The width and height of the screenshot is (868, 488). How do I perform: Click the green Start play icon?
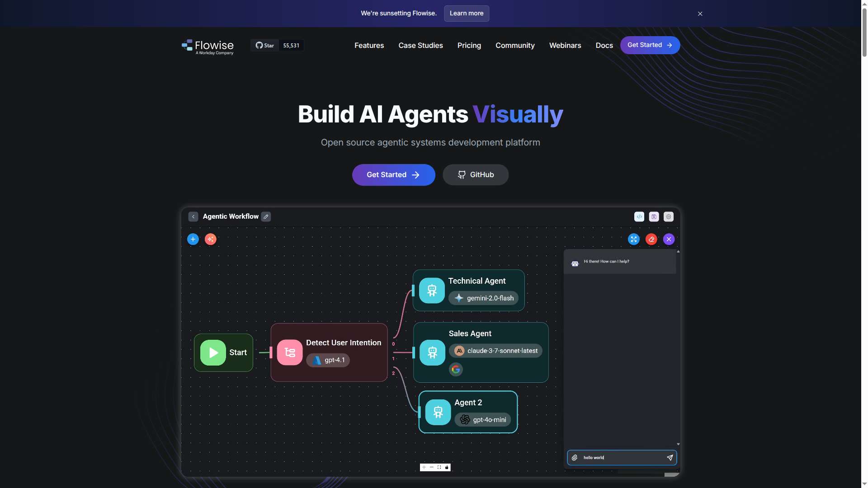pos(213,352)
